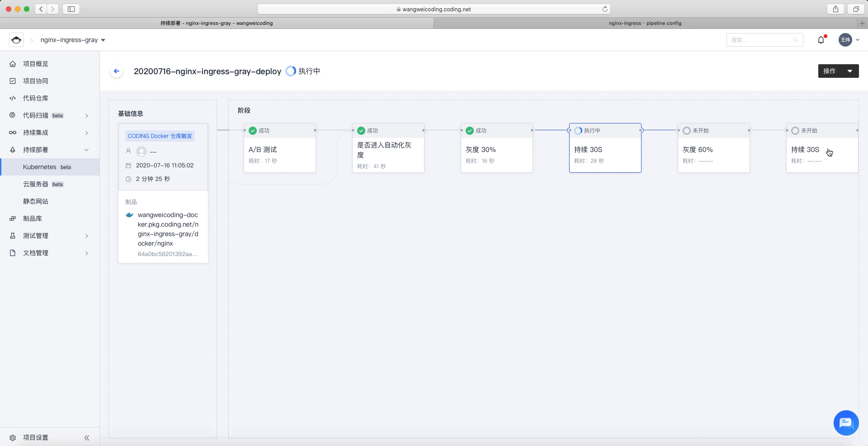Screen dimensions: 868x446
Task: Open a new Safari tab
Action: coord(862,23)
